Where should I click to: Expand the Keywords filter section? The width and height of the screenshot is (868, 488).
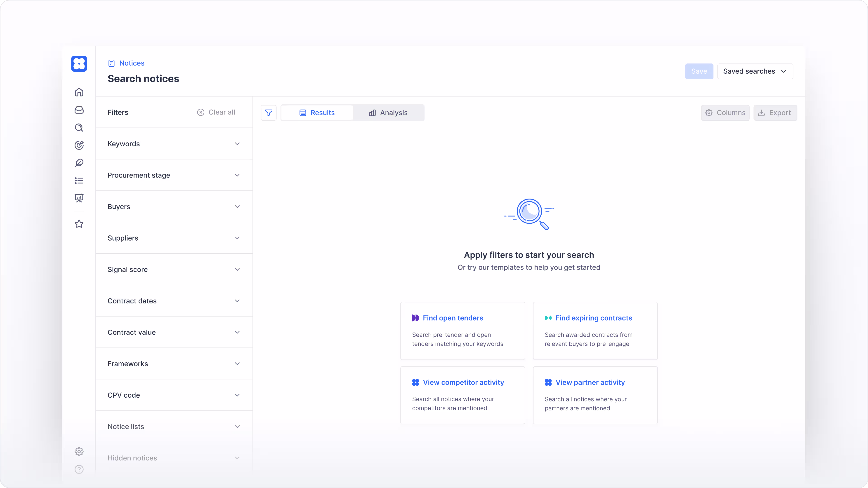[x=174, y=144]
